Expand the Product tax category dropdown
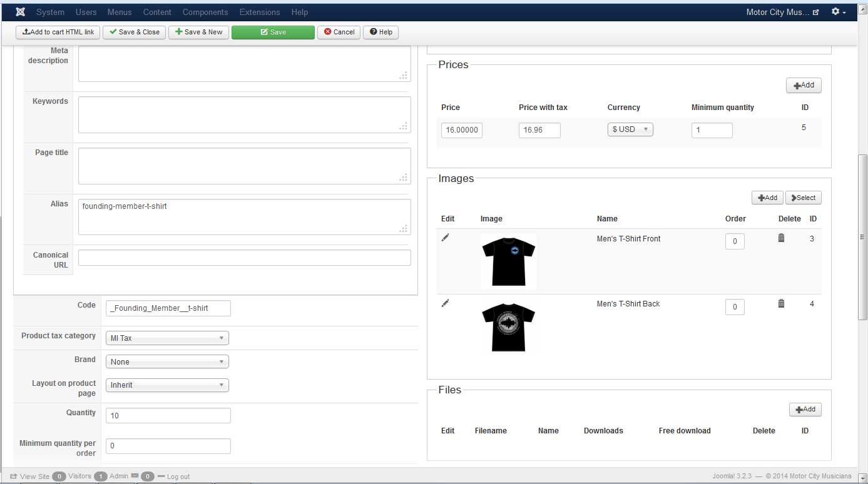868x484 pixels. (x=167, y=338)
